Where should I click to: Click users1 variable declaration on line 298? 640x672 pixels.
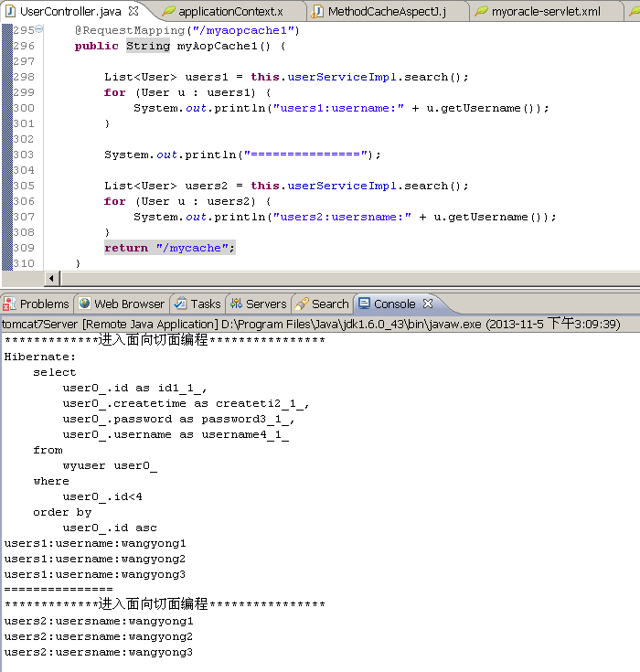(207, 77)
